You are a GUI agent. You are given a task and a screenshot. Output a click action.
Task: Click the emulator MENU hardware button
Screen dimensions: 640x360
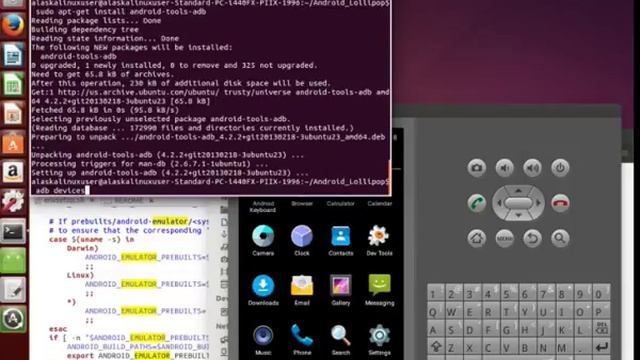pos(504,238)
